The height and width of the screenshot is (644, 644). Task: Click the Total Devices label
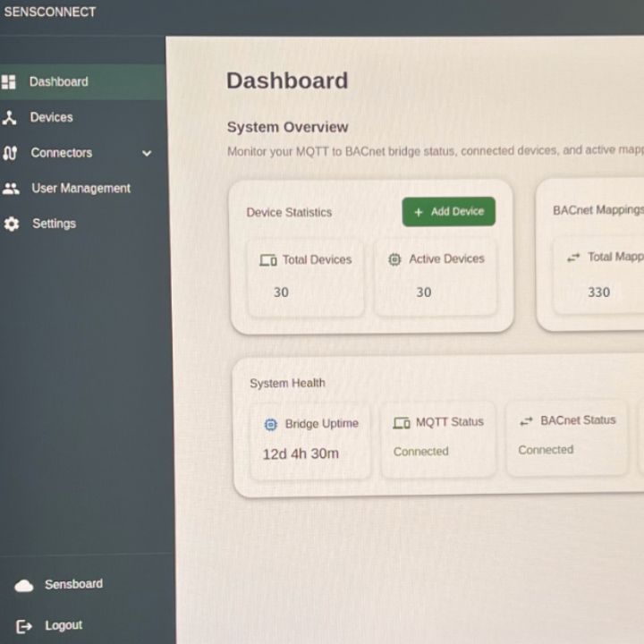coord(317,259)
